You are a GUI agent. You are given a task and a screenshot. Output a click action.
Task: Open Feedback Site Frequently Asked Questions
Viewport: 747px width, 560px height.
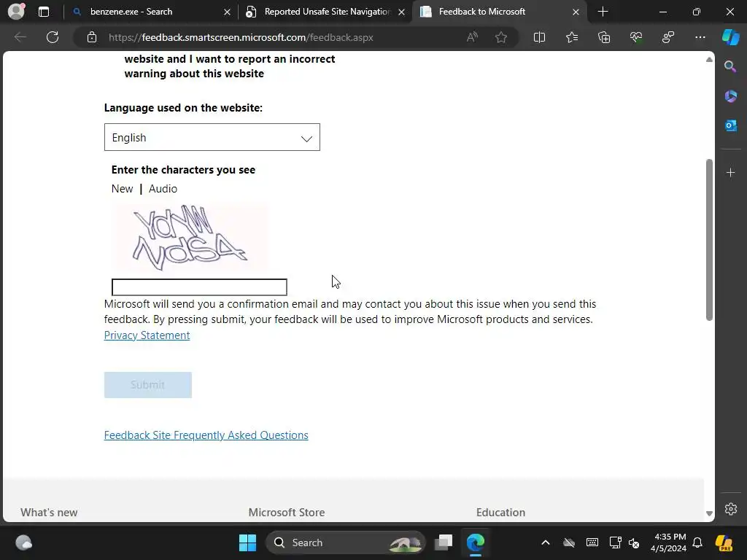pos(206,435)
